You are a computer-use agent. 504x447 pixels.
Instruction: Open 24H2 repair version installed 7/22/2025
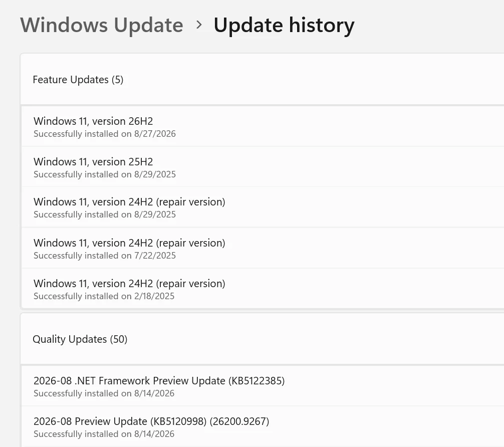263,248
